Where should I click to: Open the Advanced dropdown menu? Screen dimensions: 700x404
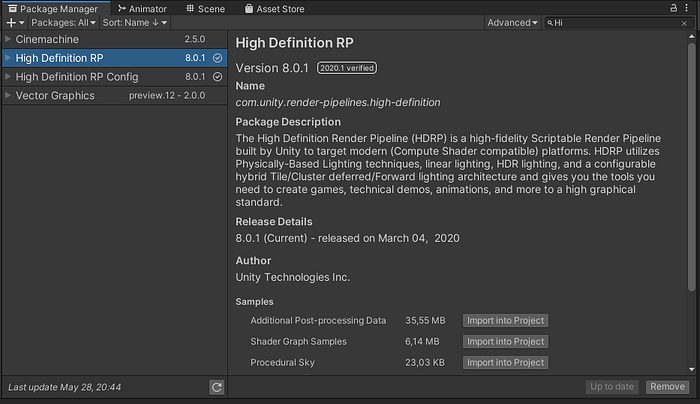(512, 22)
